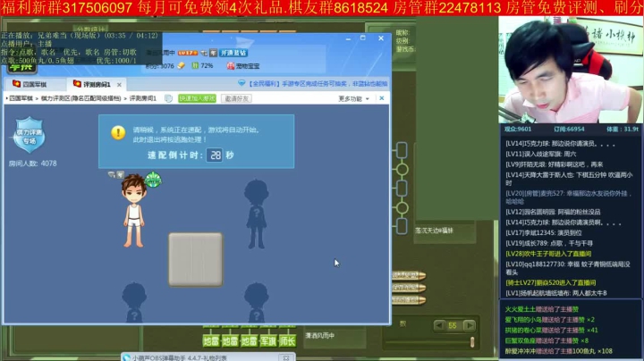Click the chat message from 成长789
This screenshot has height=361, width=644.
tap(549, 243)
